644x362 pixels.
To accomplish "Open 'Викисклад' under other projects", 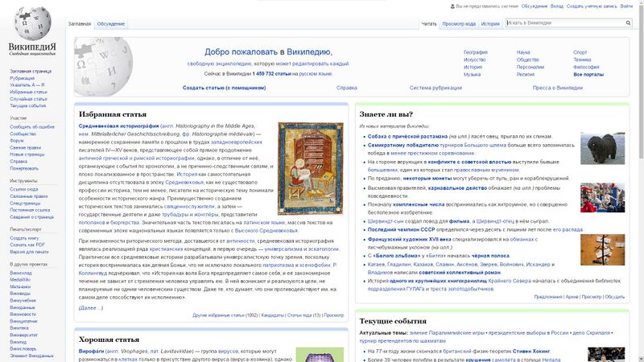I will (x=21, y=273).
